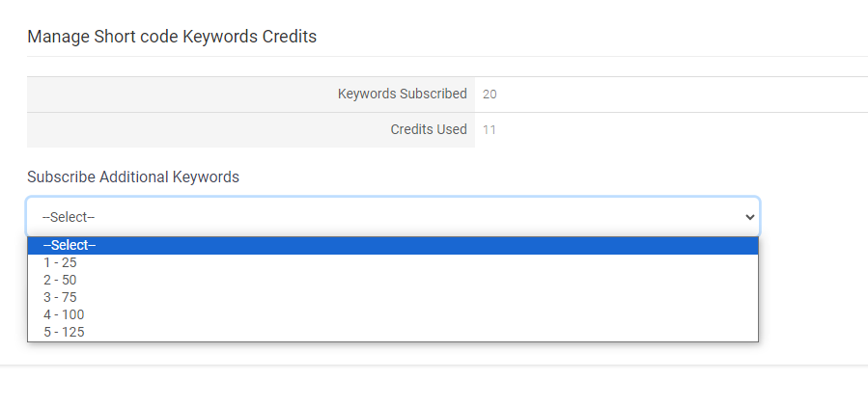Click the Keywords Subscribed value 20
This screenshot has width=868, height=407.
pyautogui.click(x=490, y=95)
